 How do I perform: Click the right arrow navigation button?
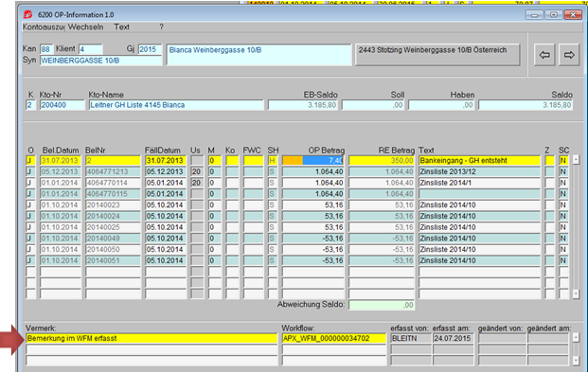click(569, 55)
